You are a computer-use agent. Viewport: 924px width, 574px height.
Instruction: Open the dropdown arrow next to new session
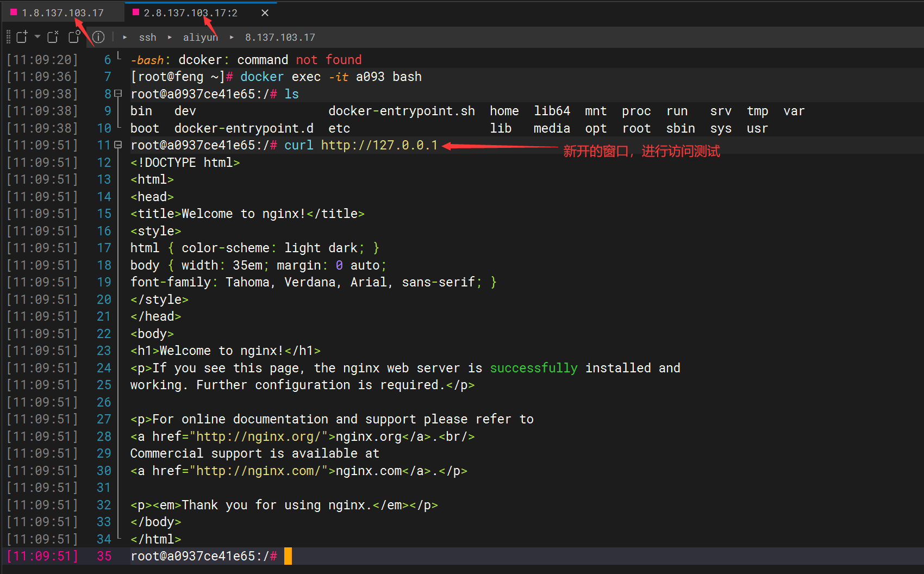pos(38,37)
